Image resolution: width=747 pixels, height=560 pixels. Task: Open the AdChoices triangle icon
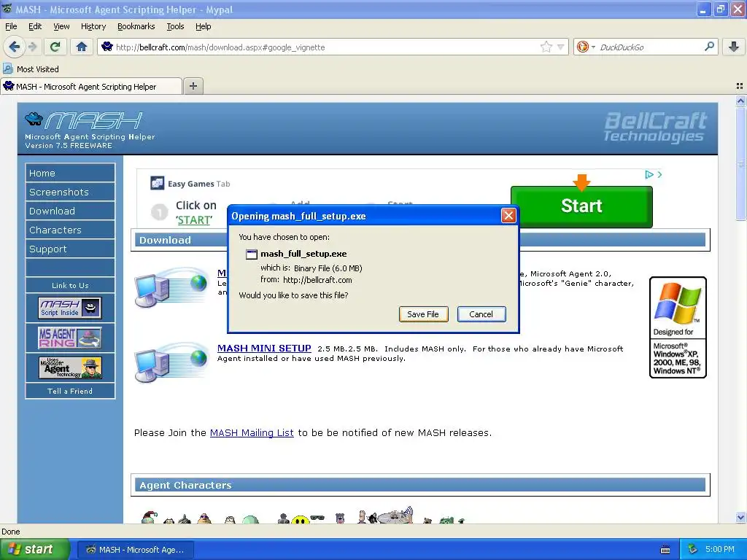click(649, 175)
